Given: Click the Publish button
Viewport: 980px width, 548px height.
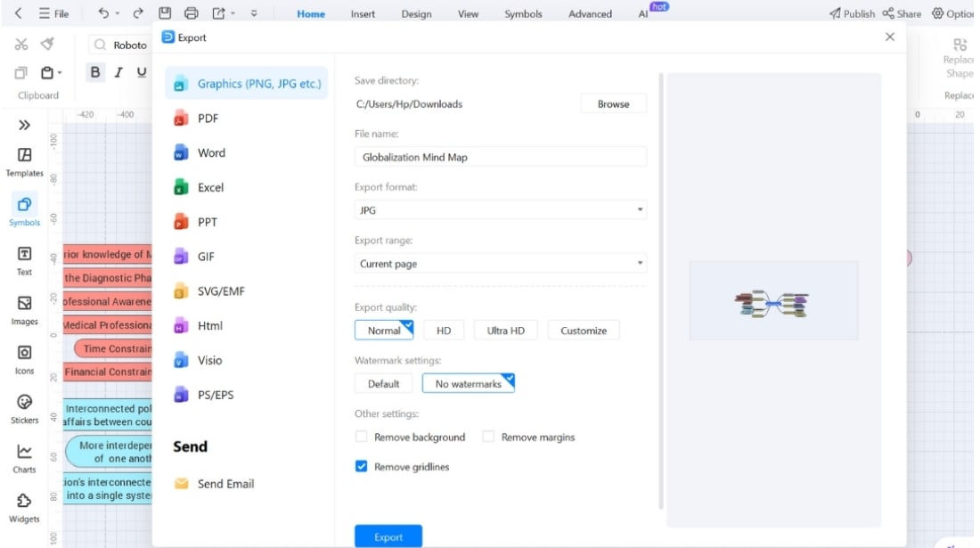Looking at the screenshot, I should tap(852, 13).
